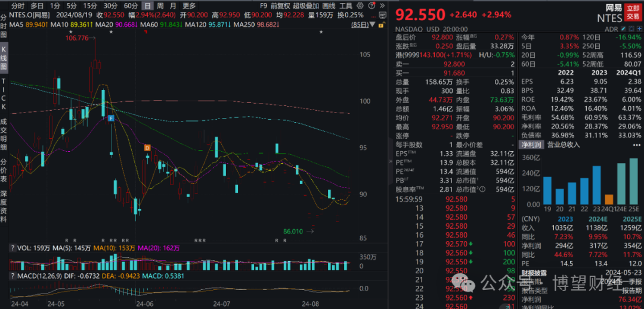This screenshot has height=309, width=644.
Task: Select the 30分 period tab
Action: pos(110,6)
